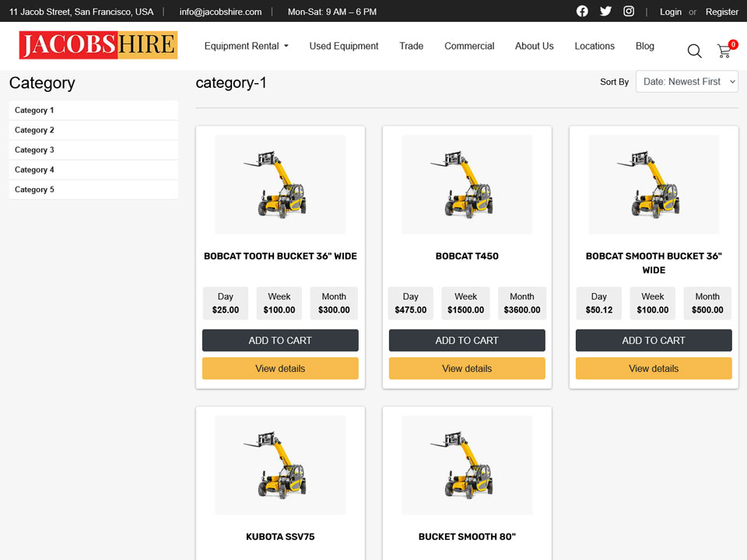Click the Register link
The image size is (747, 560).
click(721, 12)
